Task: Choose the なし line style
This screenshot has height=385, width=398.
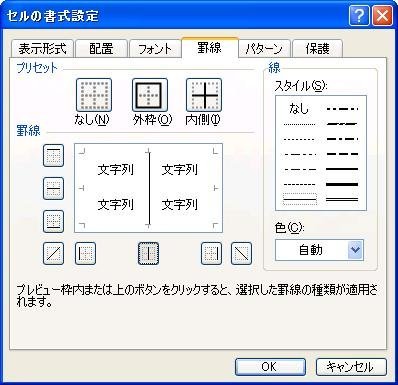Action: (x=299, y=108)
